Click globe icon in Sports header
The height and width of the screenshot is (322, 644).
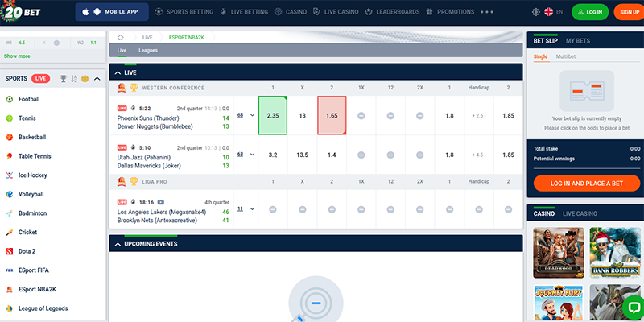pyautogui.click(x=85, y=78)
